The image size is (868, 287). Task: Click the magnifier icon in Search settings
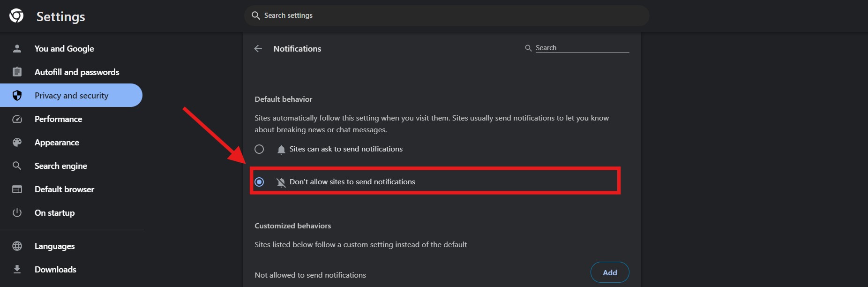pyautogui.click(x=255, y=15)
